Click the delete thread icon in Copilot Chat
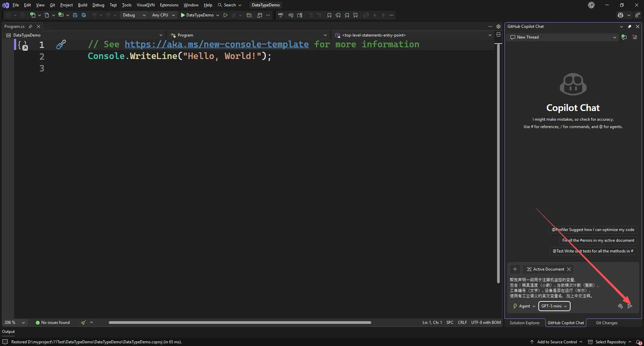644x346 pixels. tap(635, 37)
